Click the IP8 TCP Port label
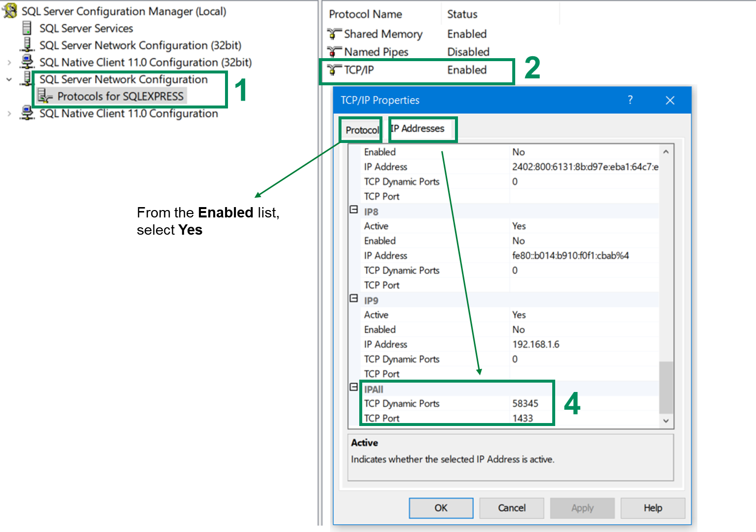This screenshot has height=532, width=756. [x=381, y=285]
